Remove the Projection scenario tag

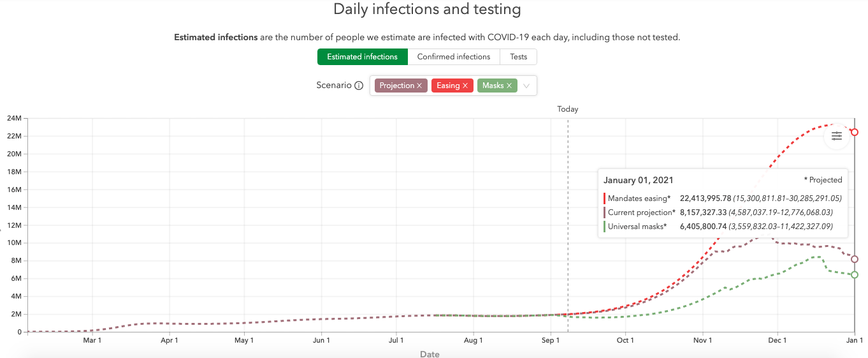(419, 86)
